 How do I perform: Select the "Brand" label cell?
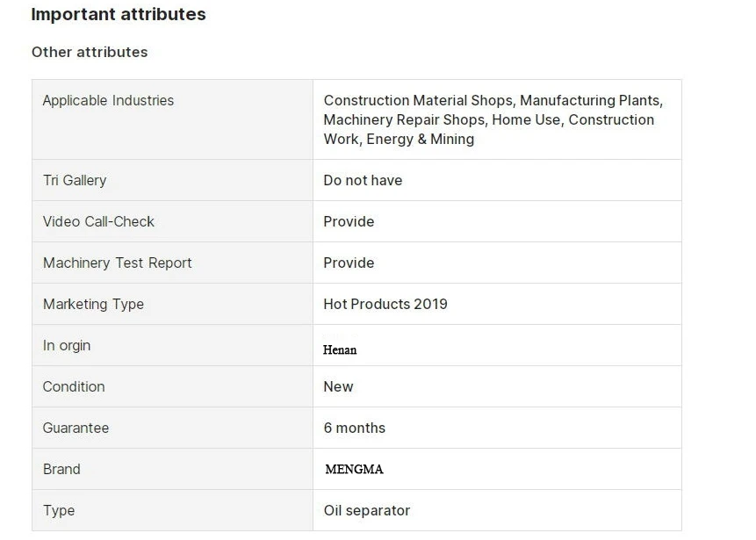point(172,469)
